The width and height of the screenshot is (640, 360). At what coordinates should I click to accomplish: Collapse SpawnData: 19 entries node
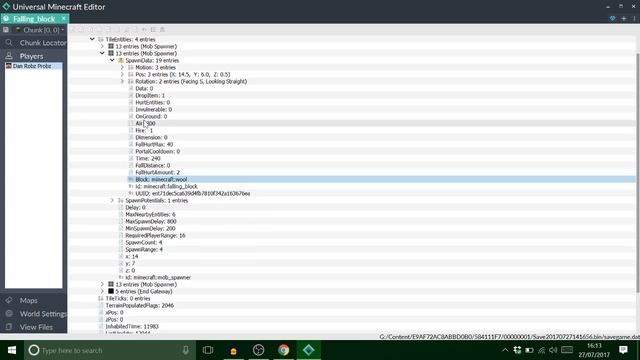(112, 60)
